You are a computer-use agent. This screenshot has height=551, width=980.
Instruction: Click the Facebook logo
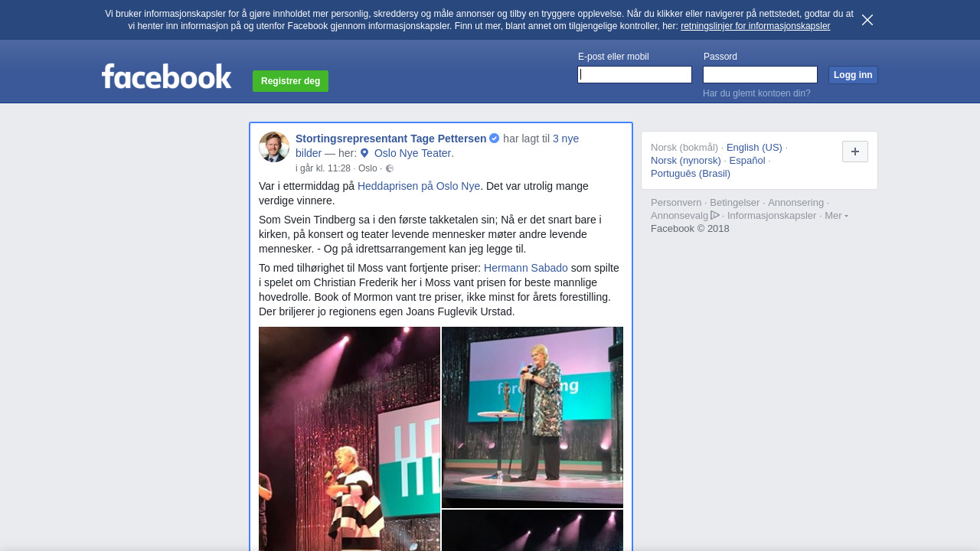167,76
